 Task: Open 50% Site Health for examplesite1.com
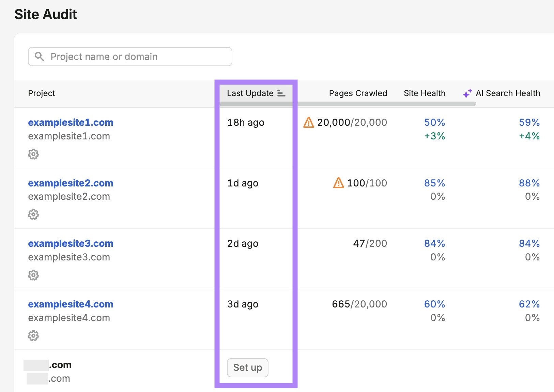(x=435, y=122)
